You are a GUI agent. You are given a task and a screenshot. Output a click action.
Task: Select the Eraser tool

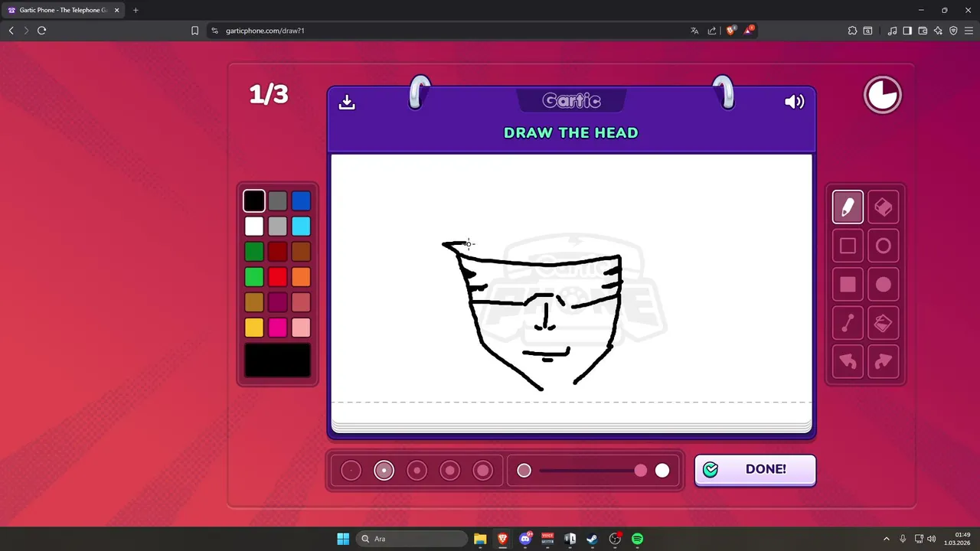(x=883, y=207)
